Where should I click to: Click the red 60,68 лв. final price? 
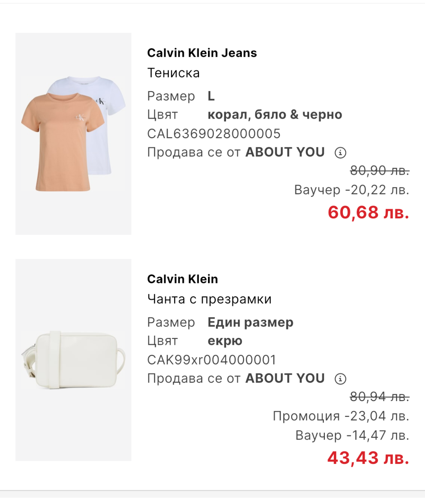[x=369, y=213]
